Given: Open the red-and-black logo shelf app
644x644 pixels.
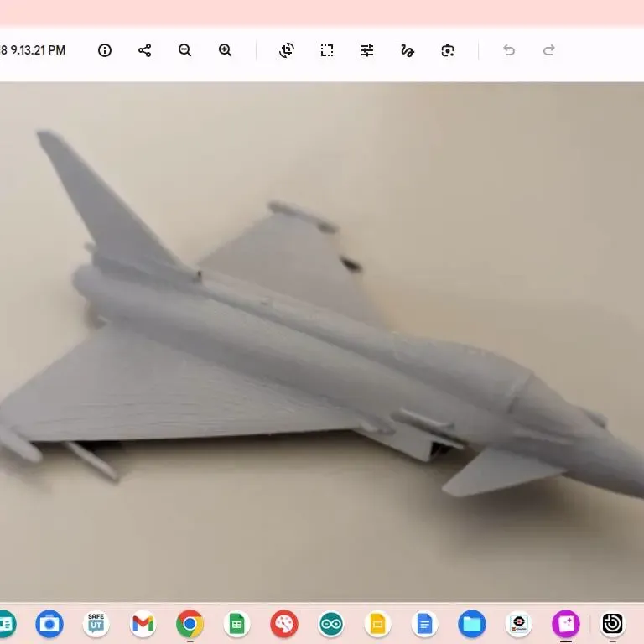Looking at the screenshot, I should 519,624.
